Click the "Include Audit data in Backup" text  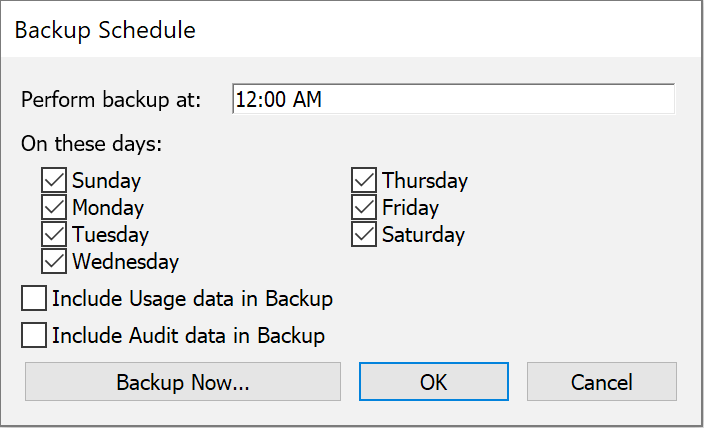click(188, 335)
